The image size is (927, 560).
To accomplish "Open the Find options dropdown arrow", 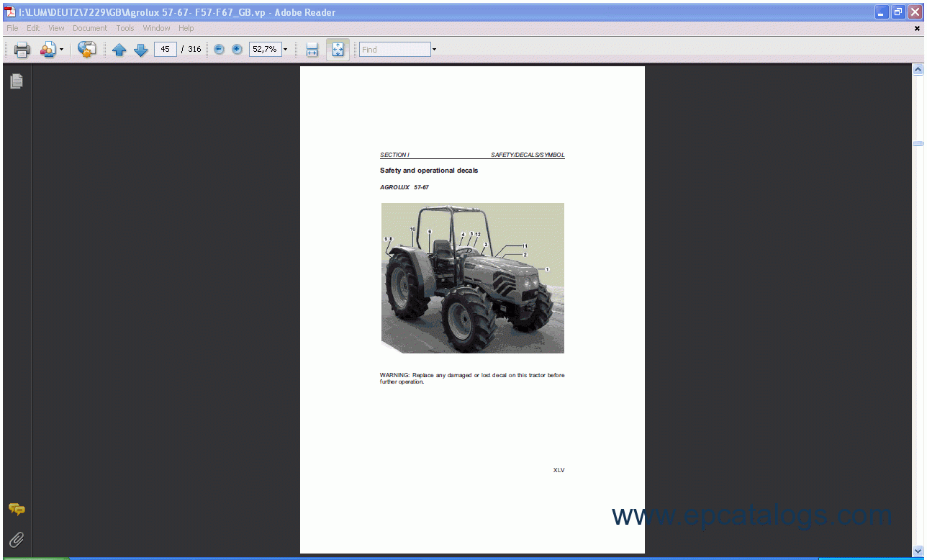I will 434,50.
